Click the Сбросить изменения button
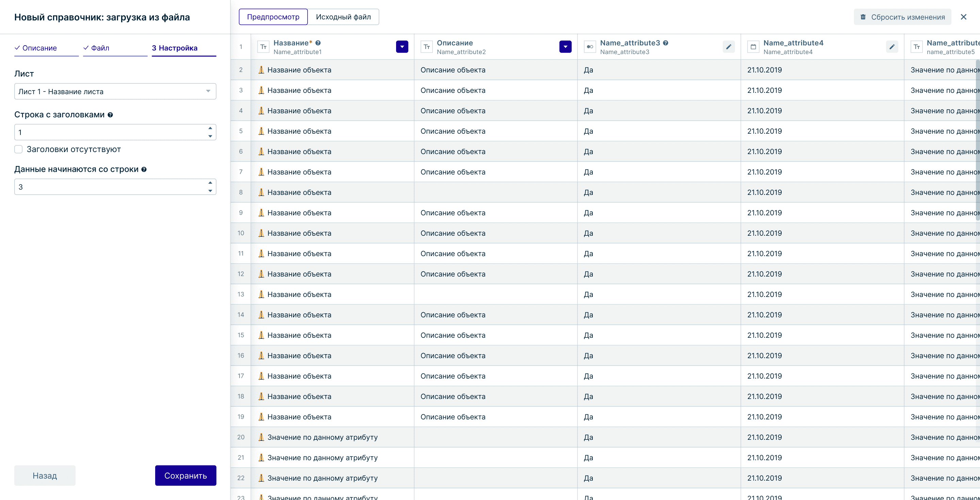The height and width of the screenshot is (500, 980). (902, 17)
